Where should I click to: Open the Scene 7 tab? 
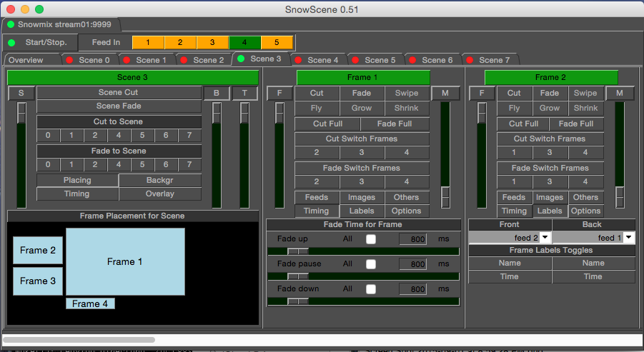[x=490, y=60]
